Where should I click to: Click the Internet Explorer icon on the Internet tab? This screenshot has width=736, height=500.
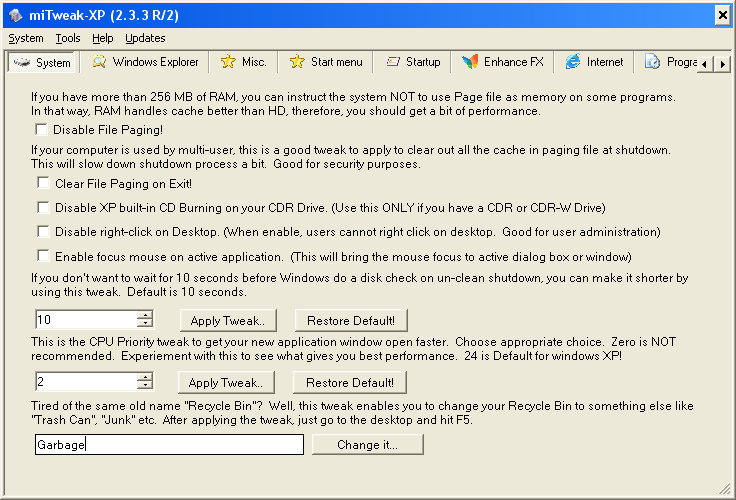[573, 62]
